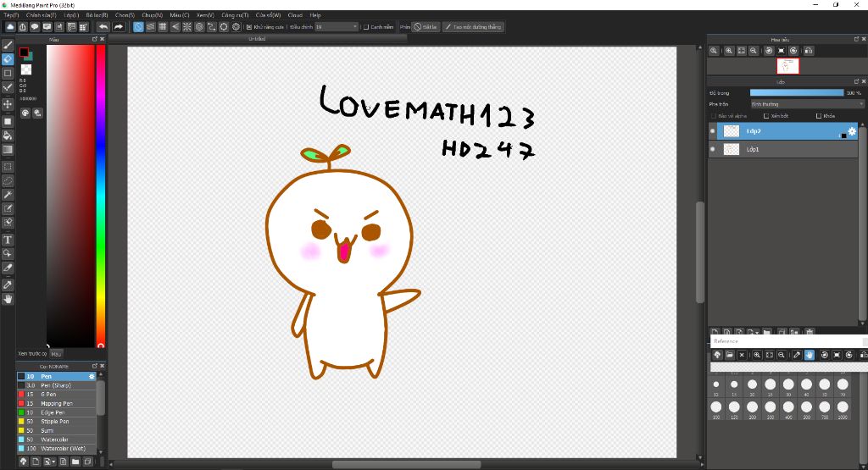This screenshot has height=470, width=868.
Task: Select the Bucket fill tool
Action: (x=8, y=135)
